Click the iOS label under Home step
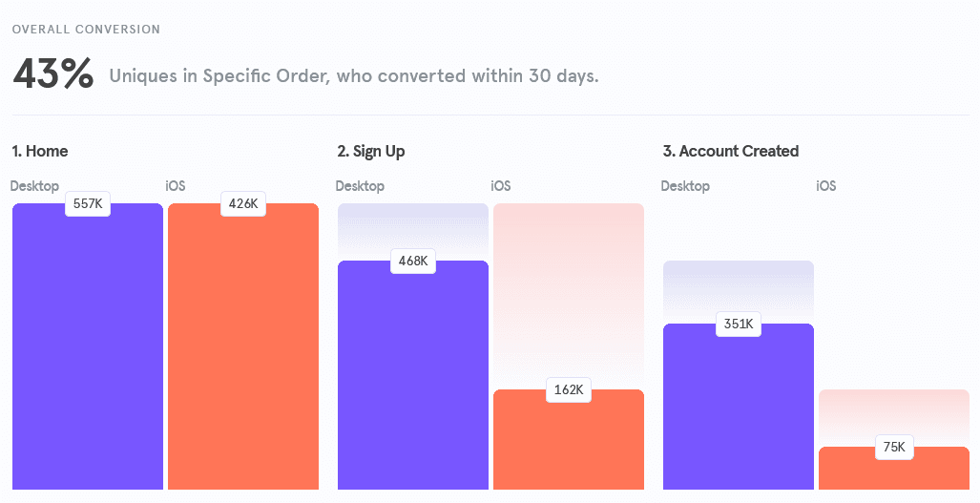 [176, 186]
